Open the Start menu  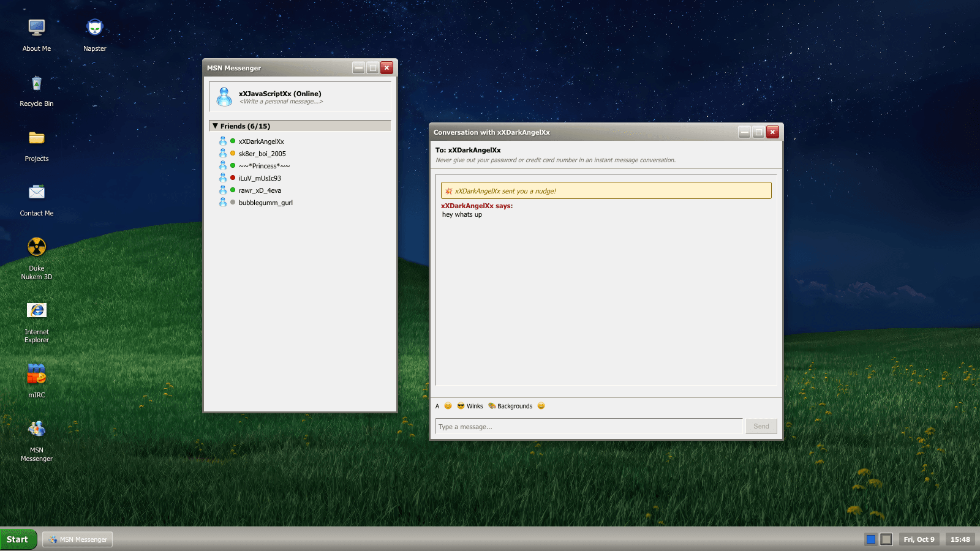click(x=18, y=539)
